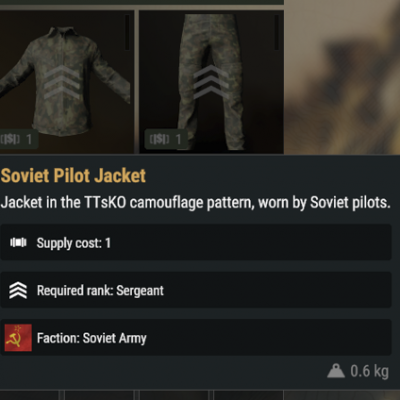Click the Supply cost: 1 row
This screenshot has width=400, height=400.
click(196, 242)
